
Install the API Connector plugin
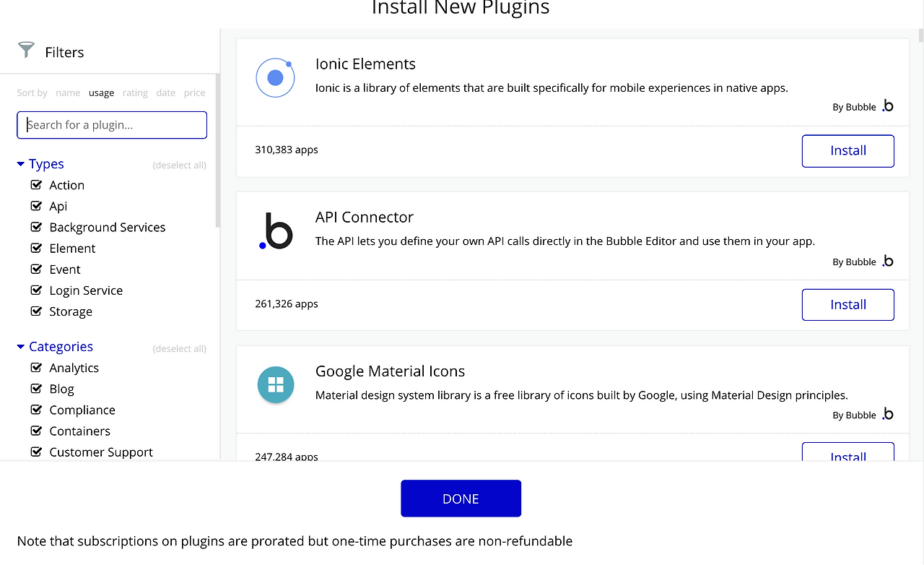pos(848,304)
